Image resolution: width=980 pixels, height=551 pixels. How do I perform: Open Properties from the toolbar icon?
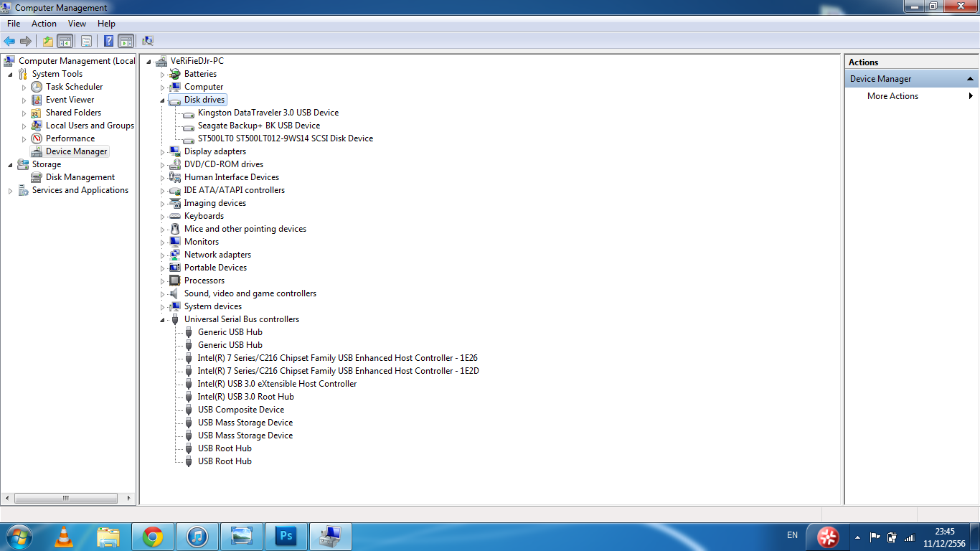(86, 41)
